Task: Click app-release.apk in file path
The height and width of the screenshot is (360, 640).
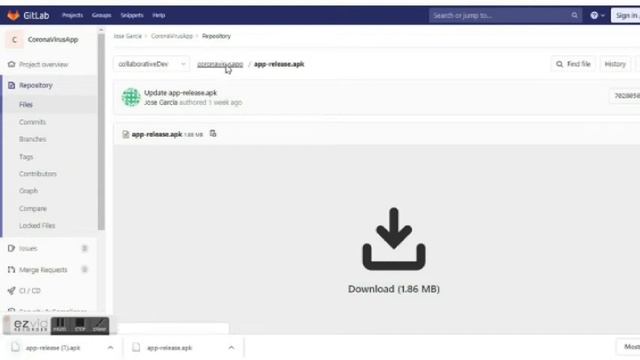Action: pyautogui.click(x=279, y=64)
